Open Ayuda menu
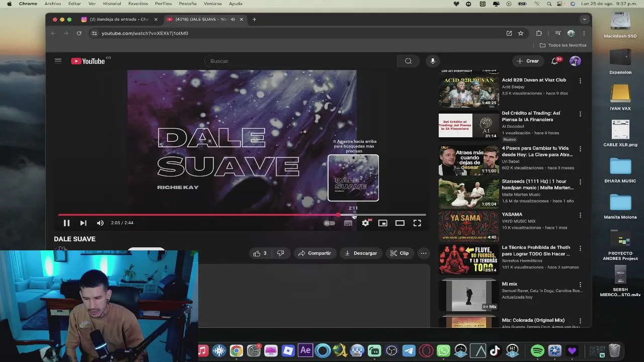This screenshot has width=644, height=362. click(235, 4)
